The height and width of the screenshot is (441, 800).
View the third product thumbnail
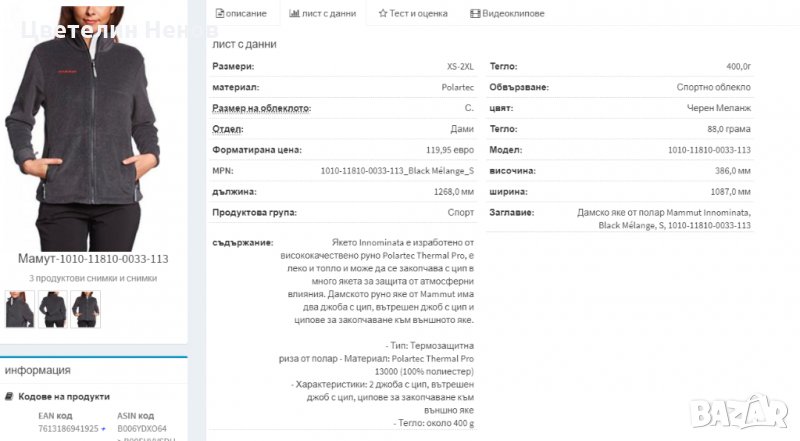85,308
